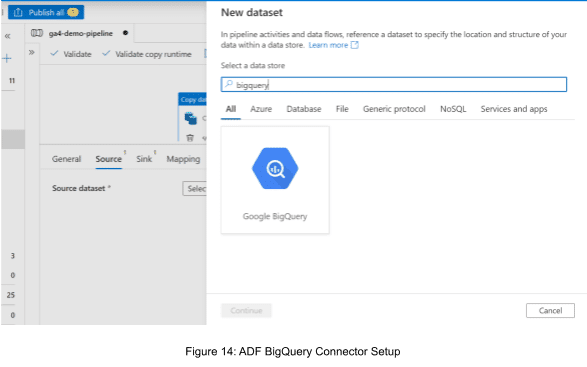Click the unsaved dot on pipeline tab
This screenshot has width=587, height=367.
pyautogui.click(x=125, y=33)
